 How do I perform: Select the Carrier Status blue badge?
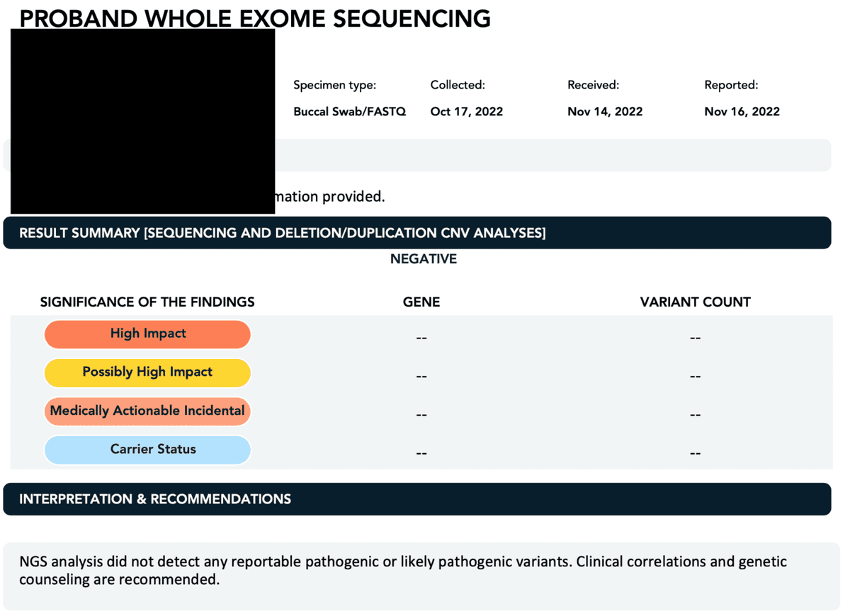[x=147, y=450]
